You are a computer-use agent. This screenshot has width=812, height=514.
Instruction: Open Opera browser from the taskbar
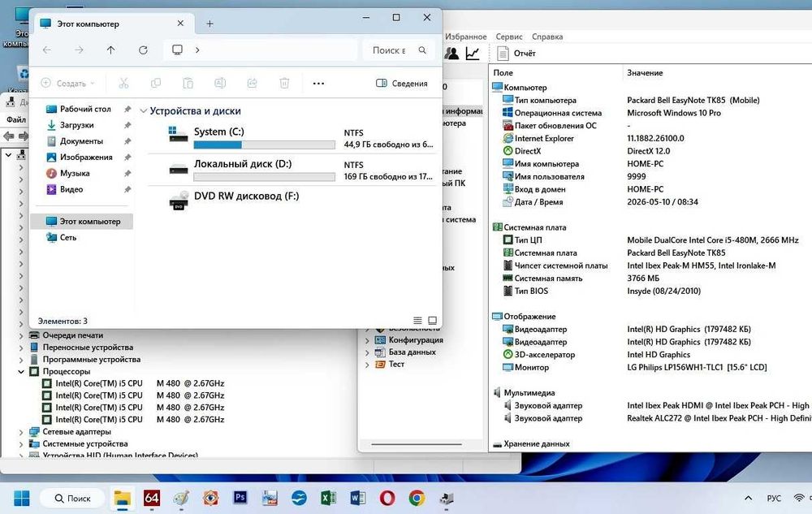tap(387, 498)
